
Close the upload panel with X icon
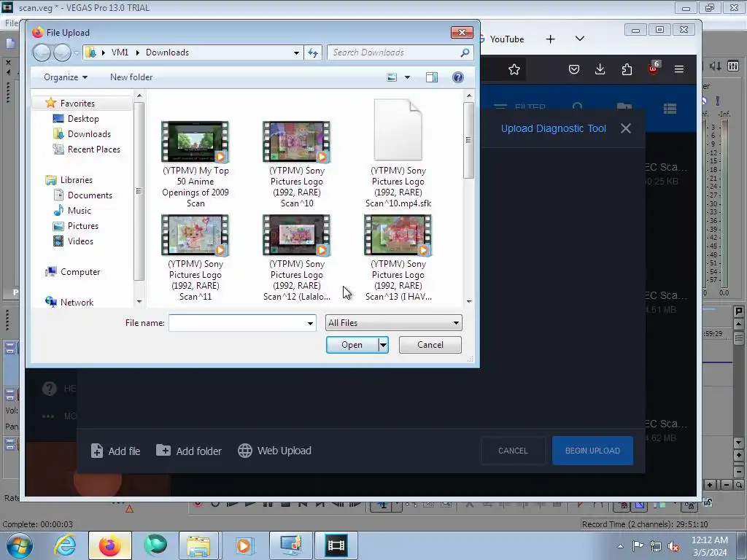(625, 128)
